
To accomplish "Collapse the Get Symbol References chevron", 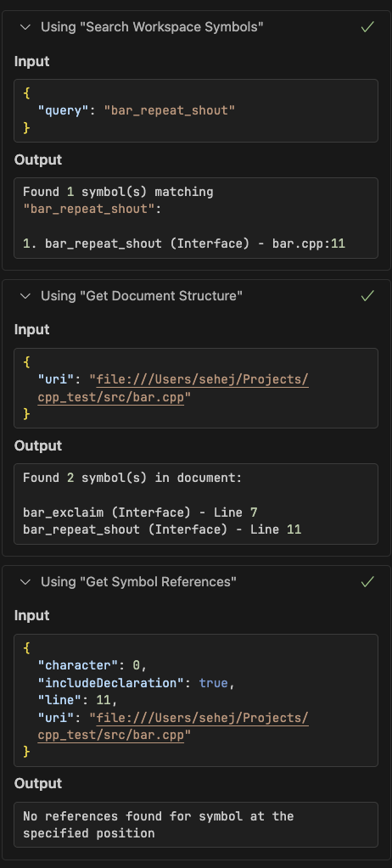I will point(25,582).
